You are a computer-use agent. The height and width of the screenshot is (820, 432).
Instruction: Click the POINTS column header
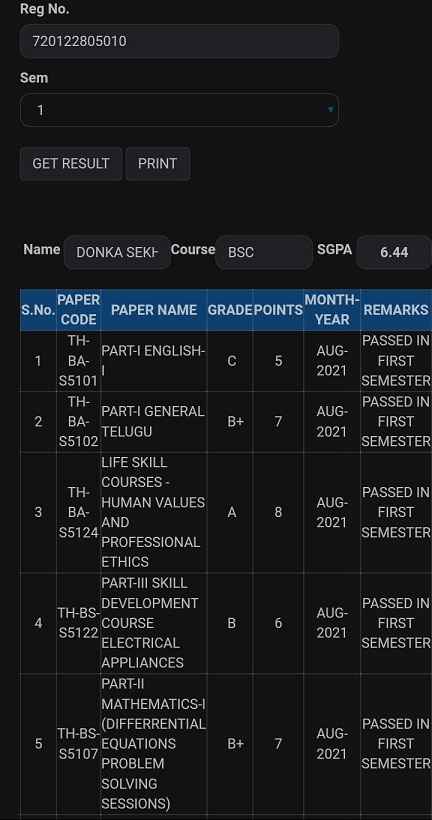[278, 310]
